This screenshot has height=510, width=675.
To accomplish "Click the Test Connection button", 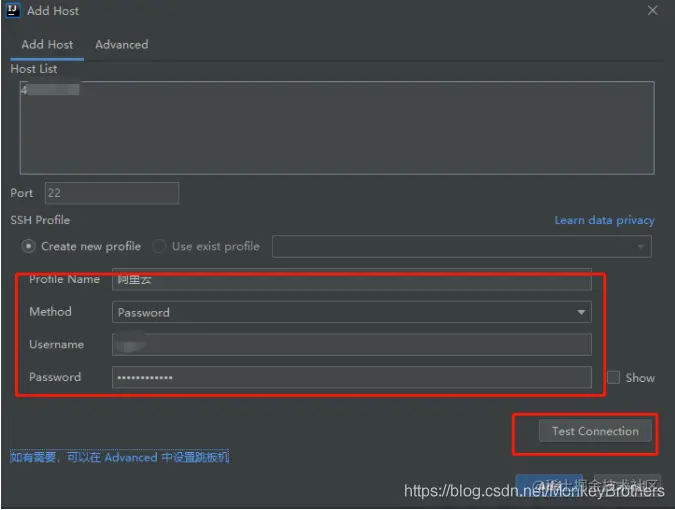I will [x=595, y=431].
